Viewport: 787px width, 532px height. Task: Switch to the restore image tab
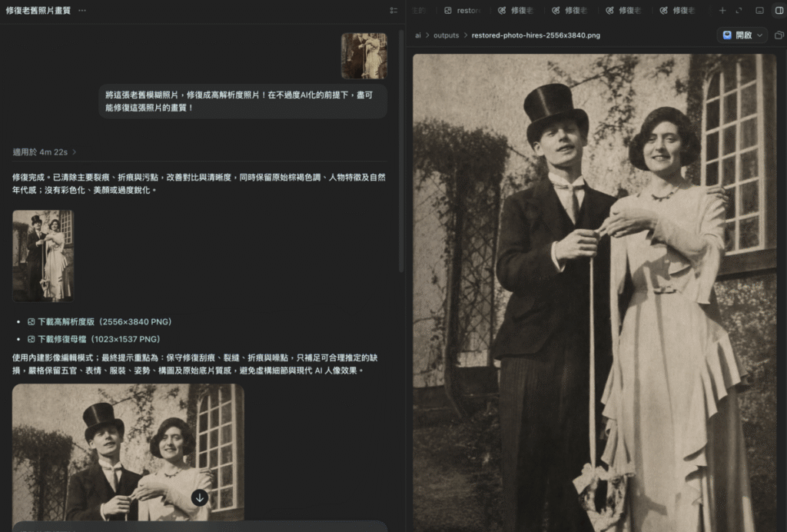tap(462, 11)
